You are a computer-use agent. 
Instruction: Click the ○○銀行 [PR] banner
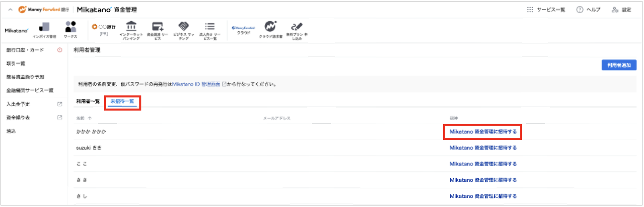tap(103, 29)
